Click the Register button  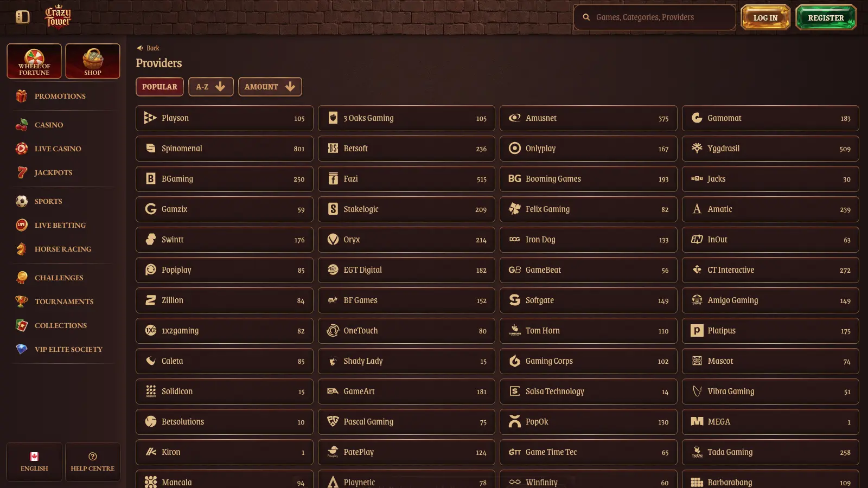[x=826, y=17]
